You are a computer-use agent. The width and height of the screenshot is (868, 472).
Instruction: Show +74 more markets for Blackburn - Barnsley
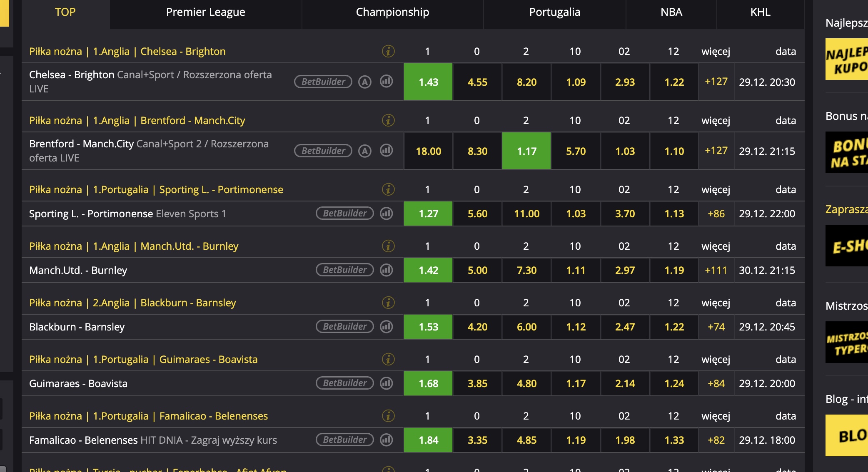tap(716, 327)
